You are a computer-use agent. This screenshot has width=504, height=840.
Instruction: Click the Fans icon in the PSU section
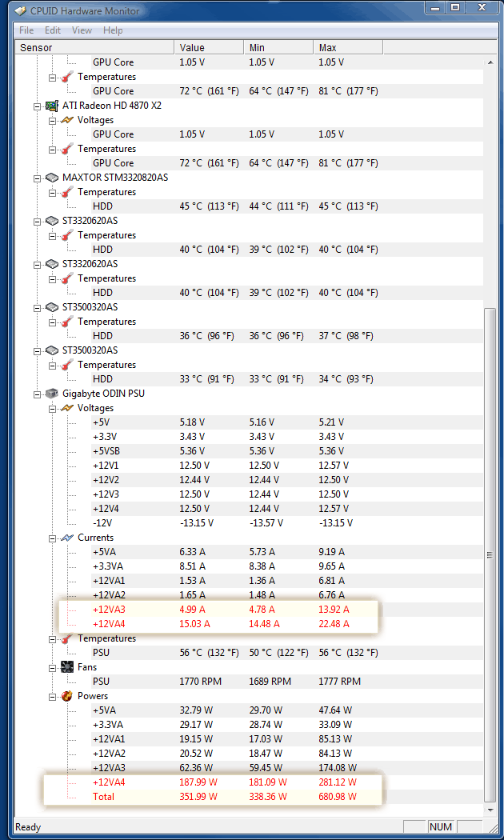[x=67, y=667]
